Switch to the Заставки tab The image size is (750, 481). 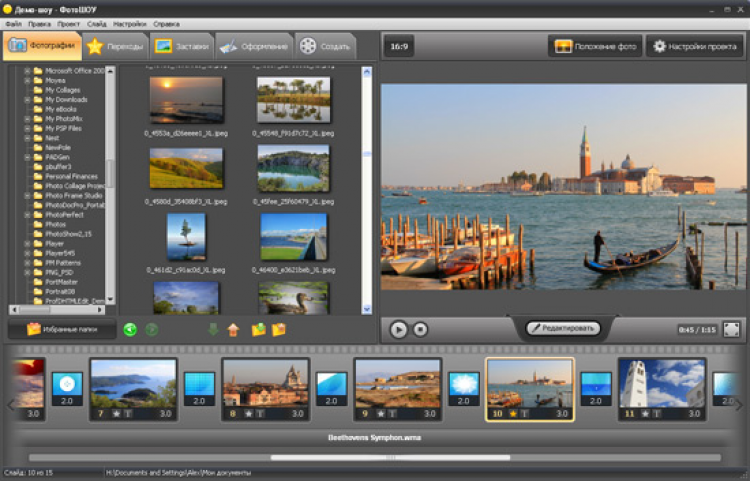[182, 46]
